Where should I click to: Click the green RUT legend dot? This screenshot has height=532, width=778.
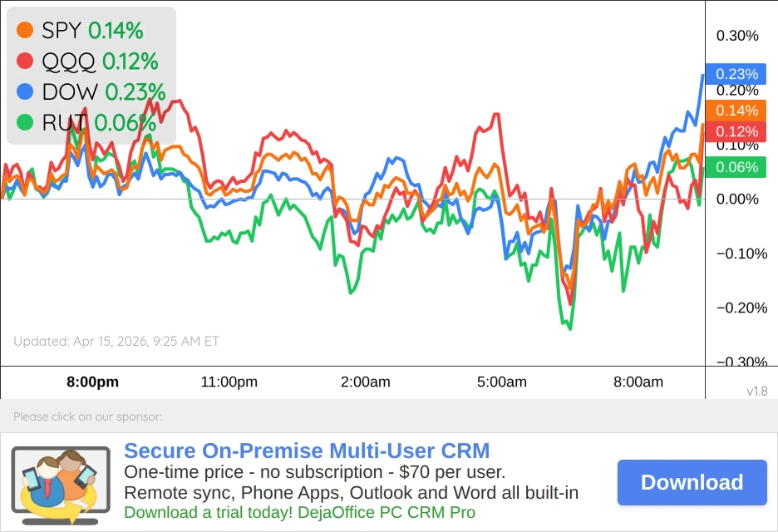[x=23, y=122]
